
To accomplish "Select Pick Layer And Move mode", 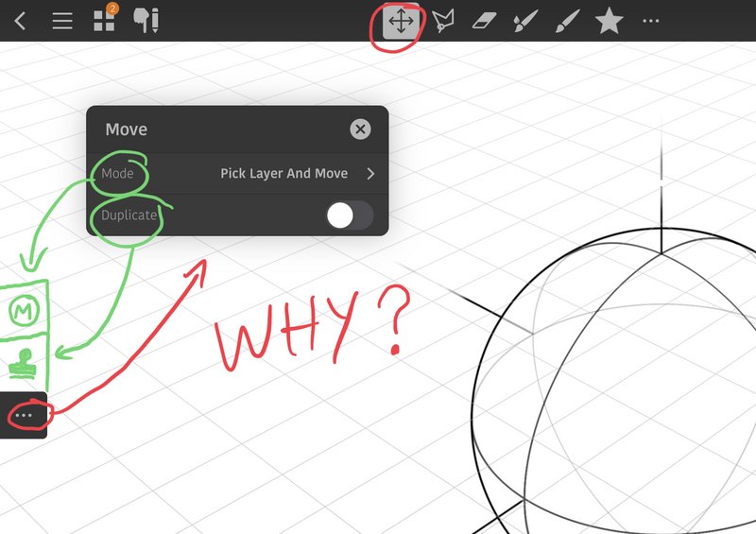I will pos(284,174).
